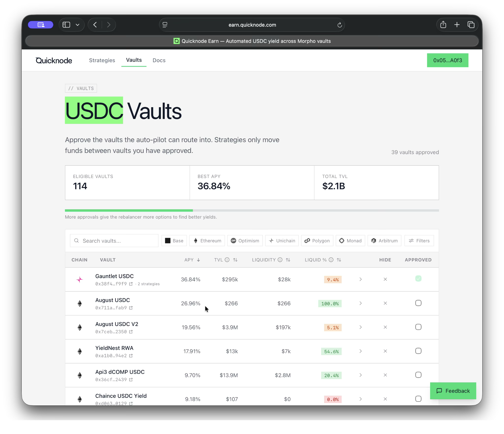
Task: Filter by Base chain
Action: tap(174, 241)
